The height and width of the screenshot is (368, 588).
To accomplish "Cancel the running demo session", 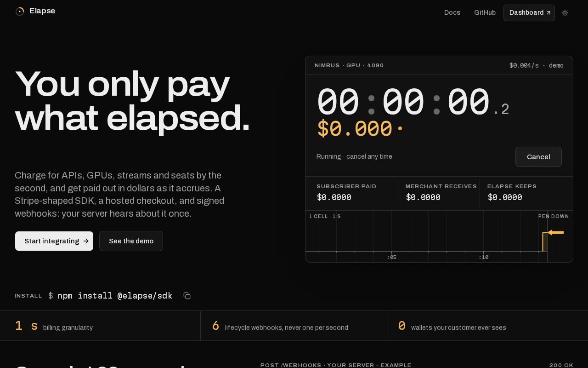I will 538,157.
